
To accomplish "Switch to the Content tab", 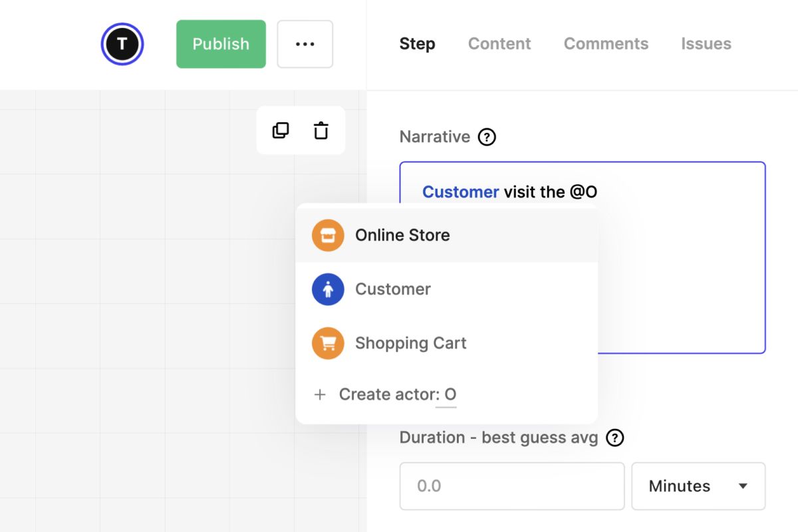I will 499,44.
